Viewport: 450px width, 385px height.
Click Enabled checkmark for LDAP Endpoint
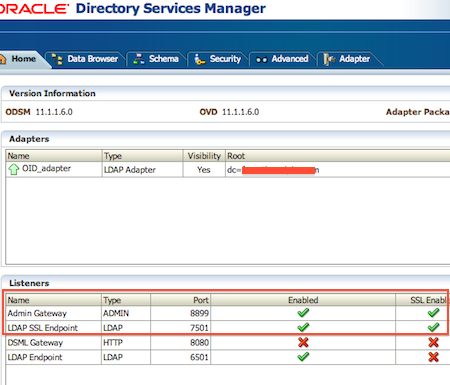tap(303, 357)
